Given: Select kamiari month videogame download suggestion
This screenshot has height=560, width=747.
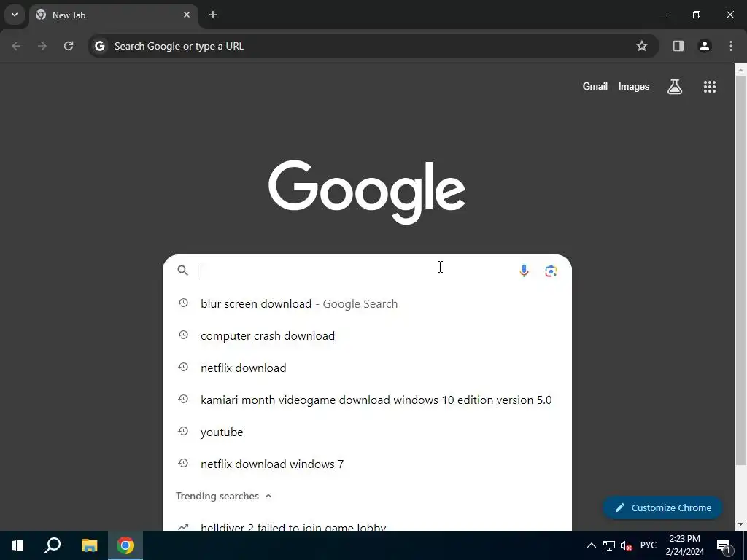Looking at the screenshot, I should tap(367, 400).
